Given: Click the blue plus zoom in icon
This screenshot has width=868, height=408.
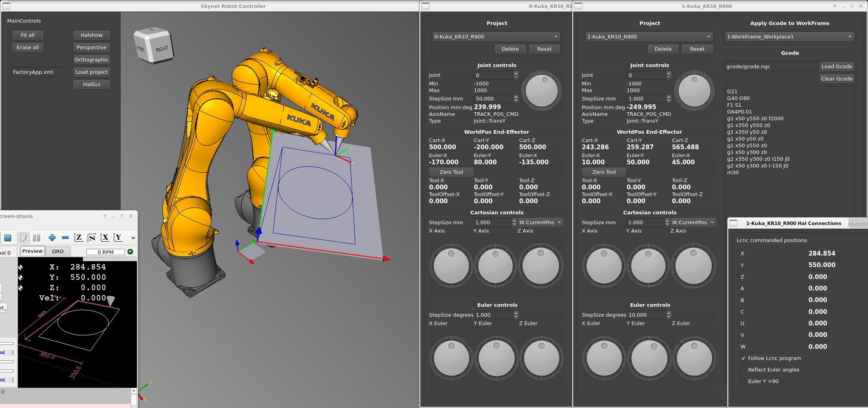Looking at the screenshot, I should 52,237.
